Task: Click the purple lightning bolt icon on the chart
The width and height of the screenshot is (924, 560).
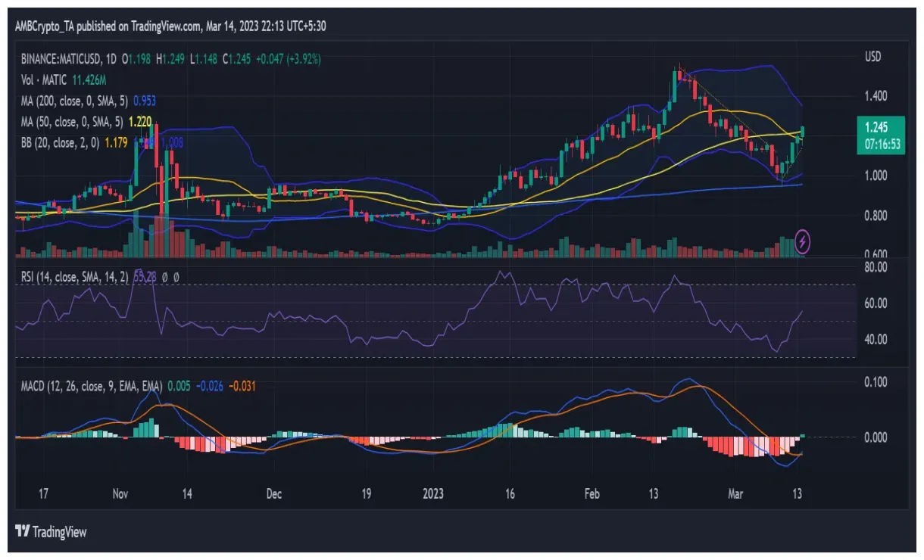Action: click(x=803, y=241)
